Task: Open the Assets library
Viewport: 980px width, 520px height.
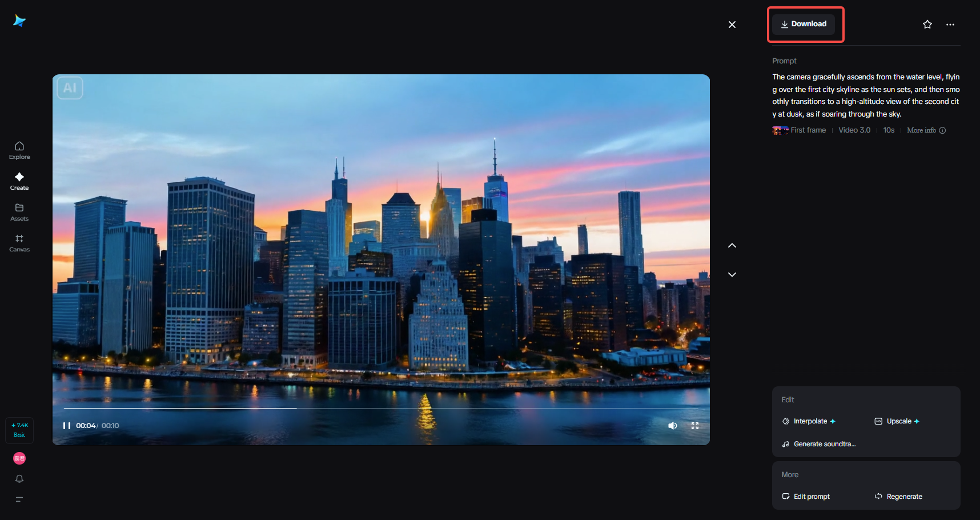Action: coord(19,212)
